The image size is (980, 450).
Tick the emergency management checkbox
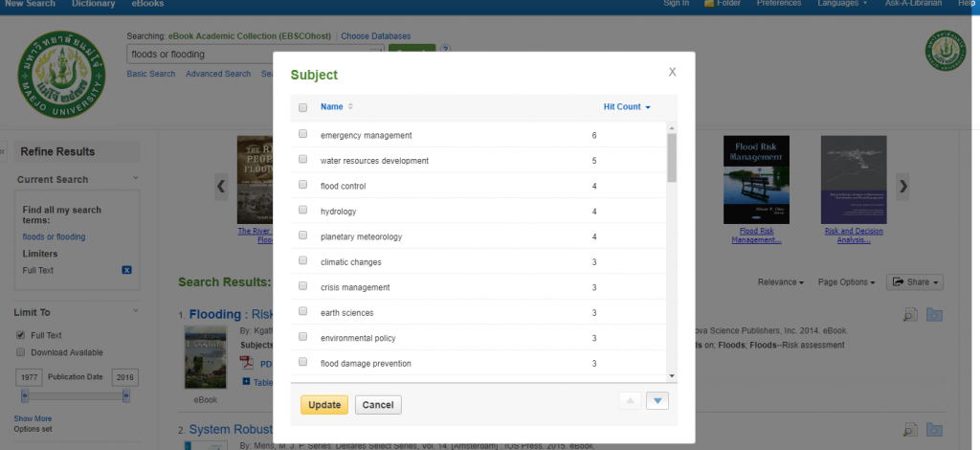pos(303,134)
